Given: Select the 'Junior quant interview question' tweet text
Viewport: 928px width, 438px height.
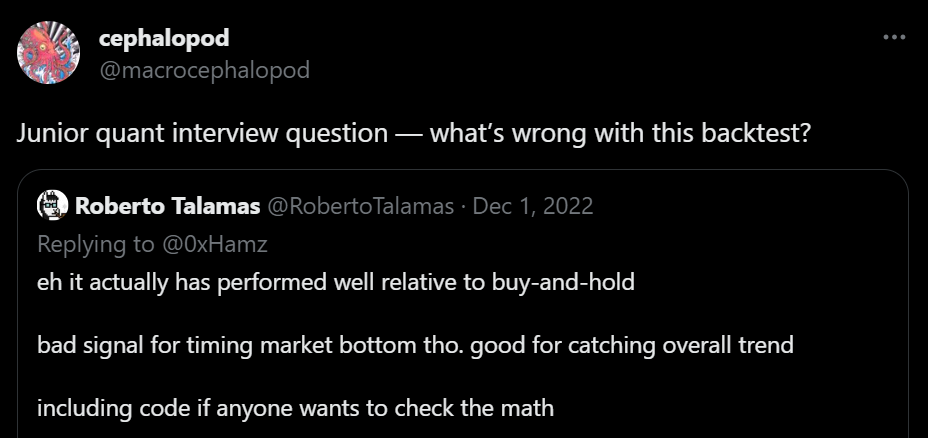Looking at the screenshot, I should [202, 134].
